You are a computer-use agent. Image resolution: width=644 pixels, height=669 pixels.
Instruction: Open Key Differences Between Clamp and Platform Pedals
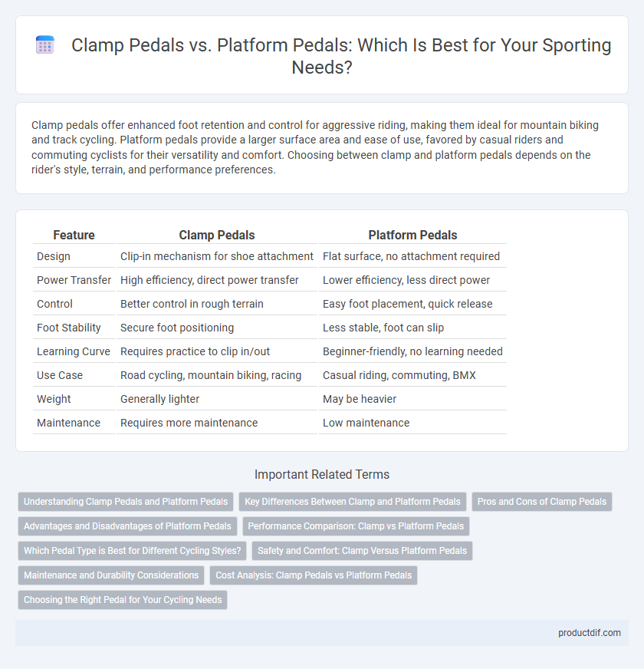coord(352,502)
